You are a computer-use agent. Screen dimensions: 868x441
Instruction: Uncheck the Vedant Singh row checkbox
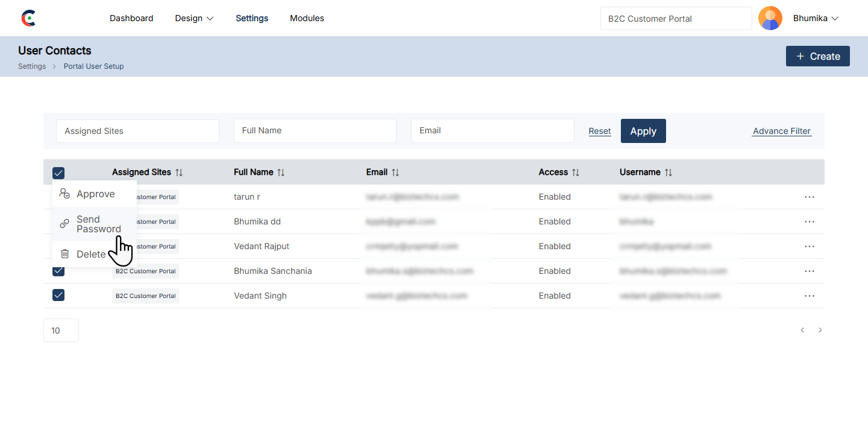pos(58,296)
